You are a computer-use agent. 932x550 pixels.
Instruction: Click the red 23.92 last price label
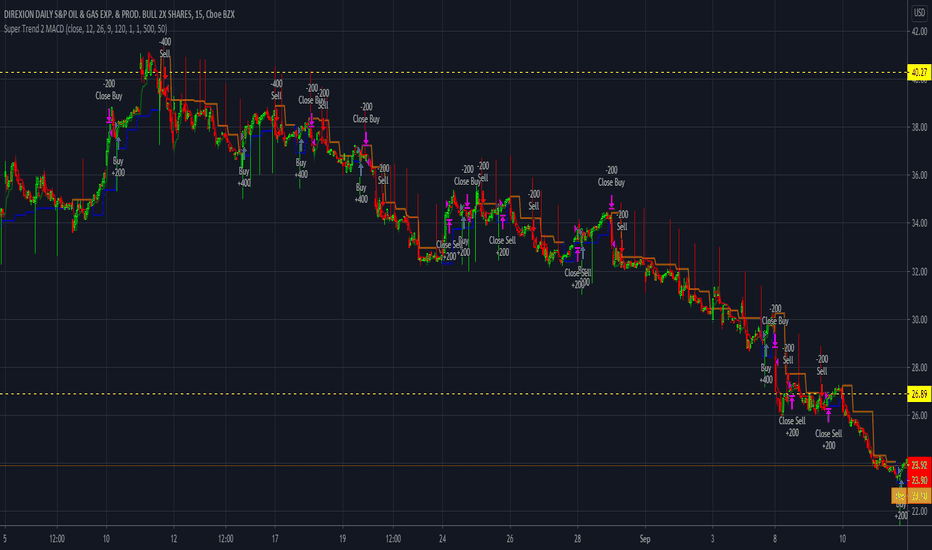point(919,464)
